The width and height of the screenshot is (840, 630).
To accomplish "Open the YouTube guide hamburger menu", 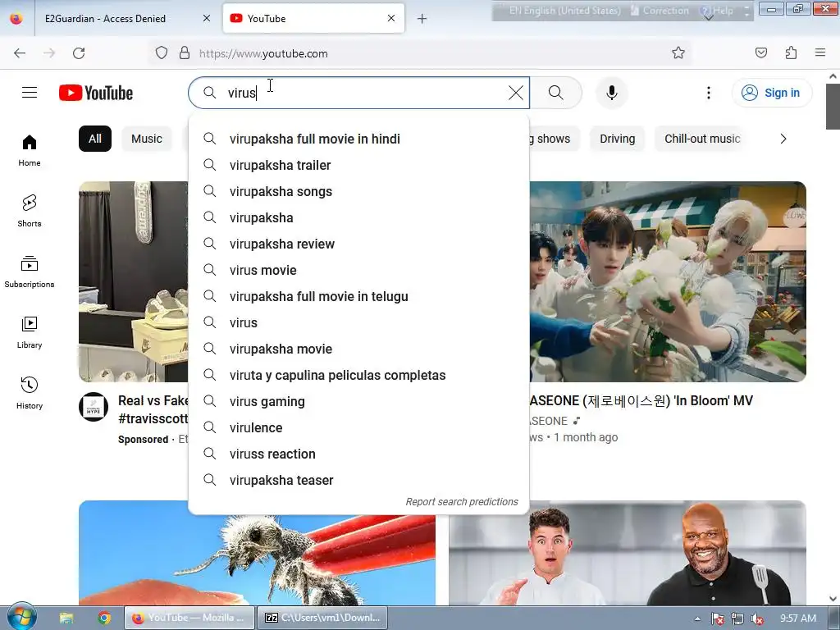I will click(30, 93).
